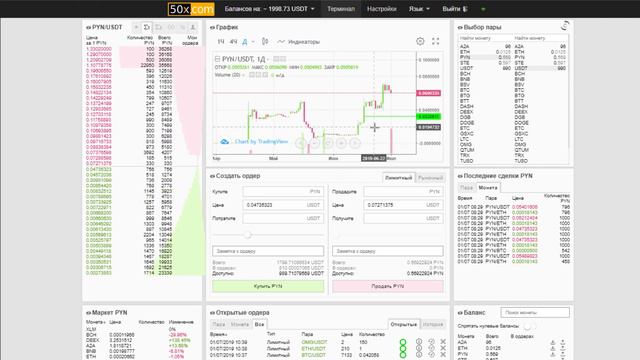This screenshot has width=640, height=360.
Task: Collapse the PYN/USDT chart legend box
Action: [218, 59]
